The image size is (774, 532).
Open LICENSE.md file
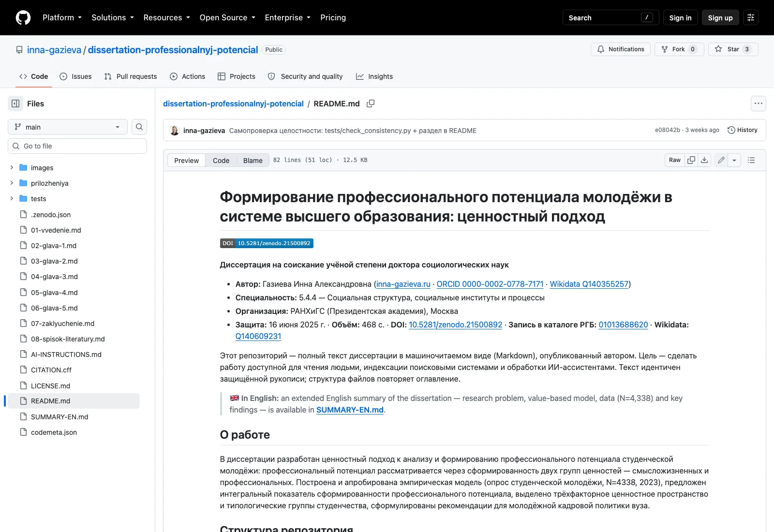[50, 386]
